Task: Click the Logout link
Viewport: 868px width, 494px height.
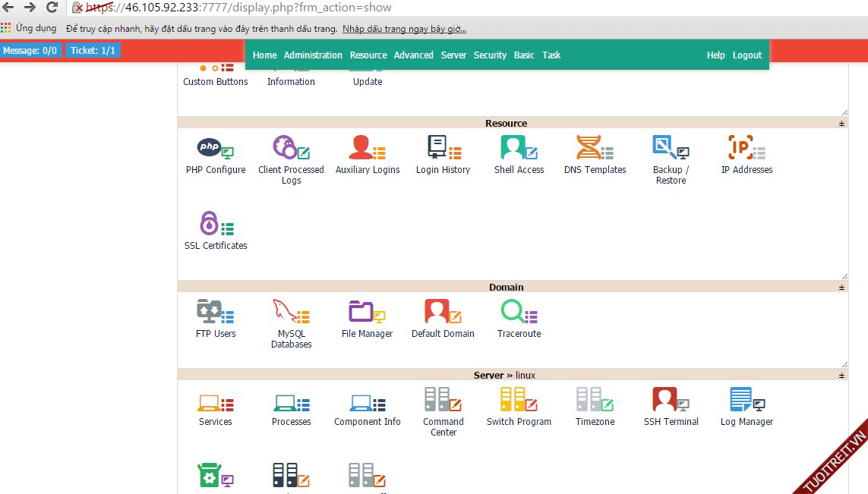Action: [x=746, y=55]
